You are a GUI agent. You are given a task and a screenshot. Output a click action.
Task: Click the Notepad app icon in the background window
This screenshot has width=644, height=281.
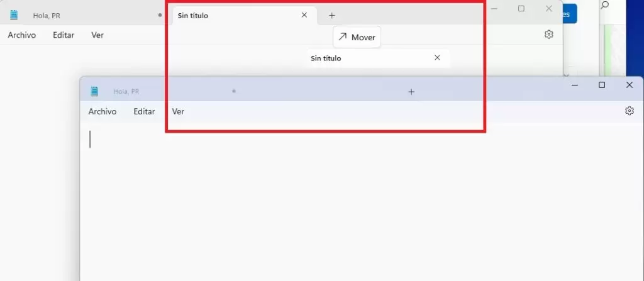click(14, 15)
